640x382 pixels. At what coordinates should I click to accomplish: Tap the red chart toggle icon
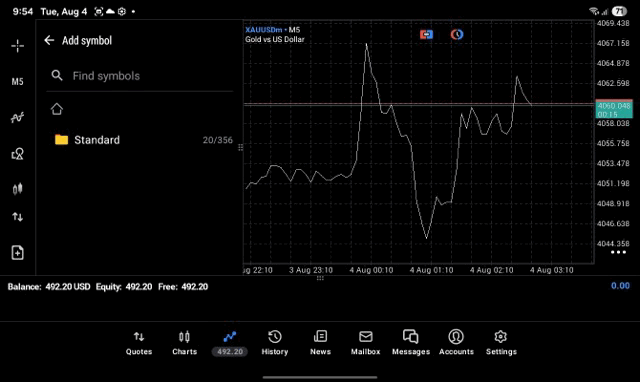tap(426, 35)
